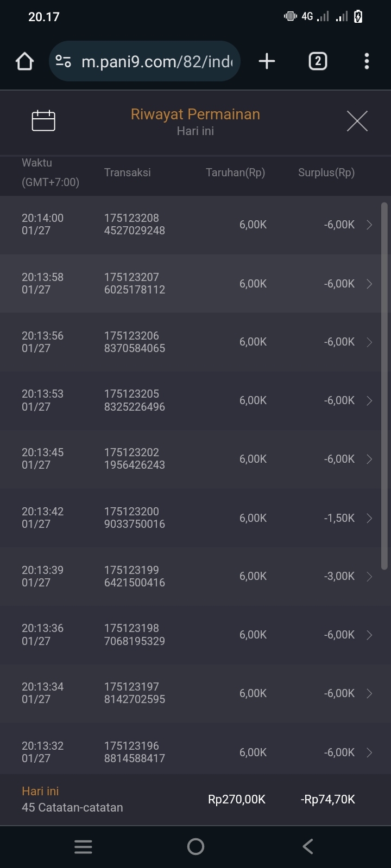Click the Hari ini summary label

[x=40, y=792]
